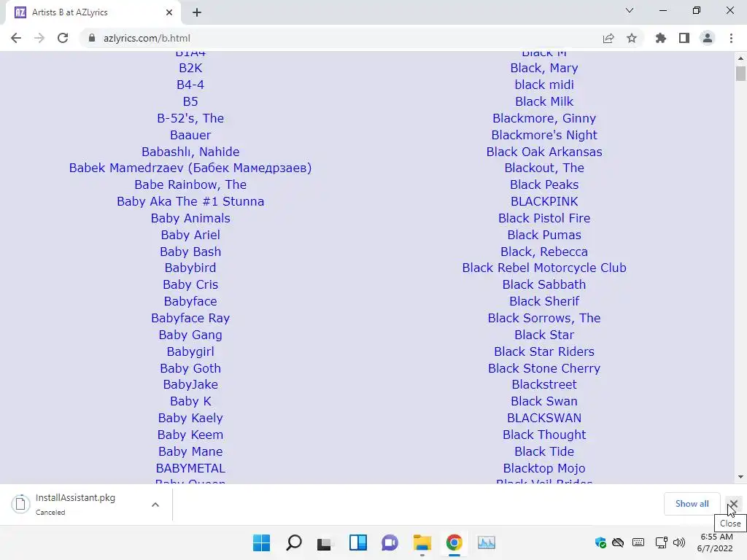Open taskbar Search
This screenshot has width=747, height=560.
coord(294,542)
